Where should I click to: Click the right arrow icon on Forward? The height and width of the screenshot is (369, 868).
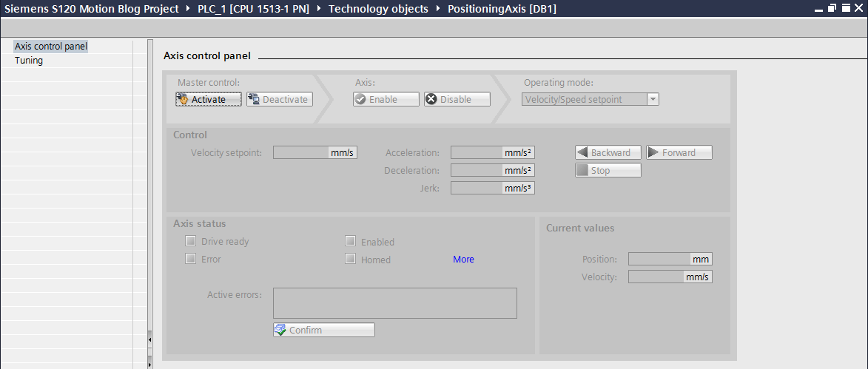point(653,152)
